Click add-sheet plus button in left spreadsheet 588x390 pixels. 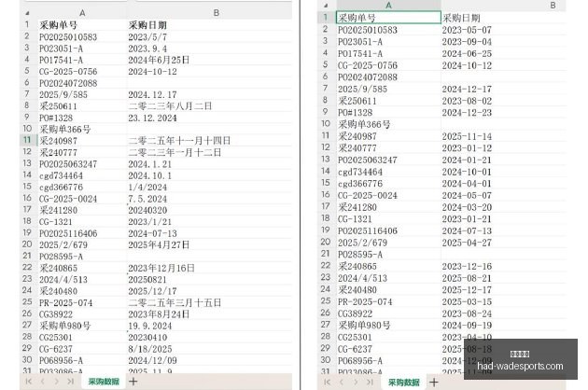[133, 382]
